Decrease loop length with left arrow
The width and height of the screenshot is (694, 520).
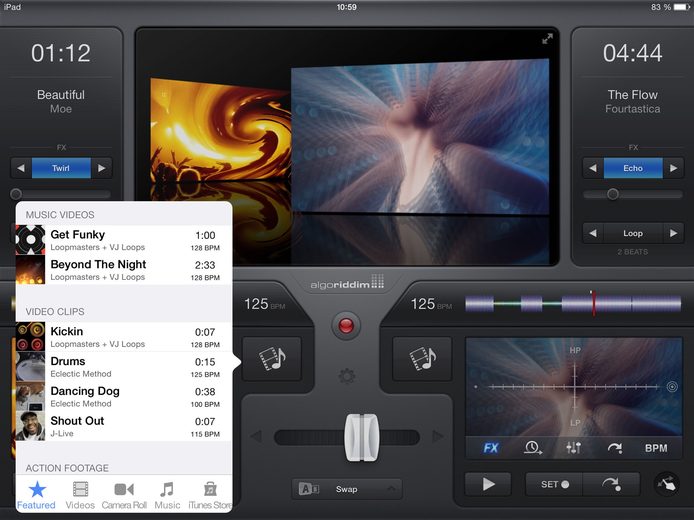point(593,233)
